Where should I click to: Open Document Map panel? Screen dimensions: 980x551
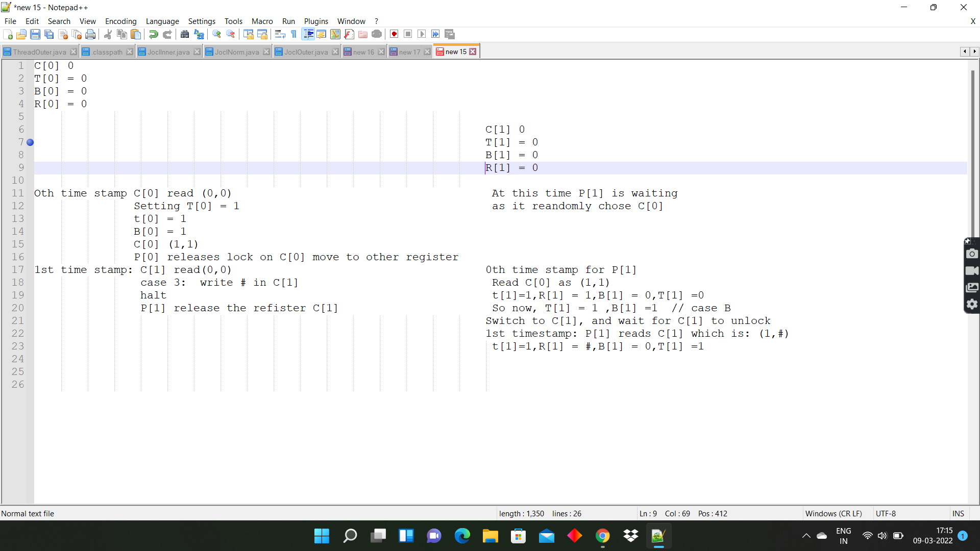point(335,34)
